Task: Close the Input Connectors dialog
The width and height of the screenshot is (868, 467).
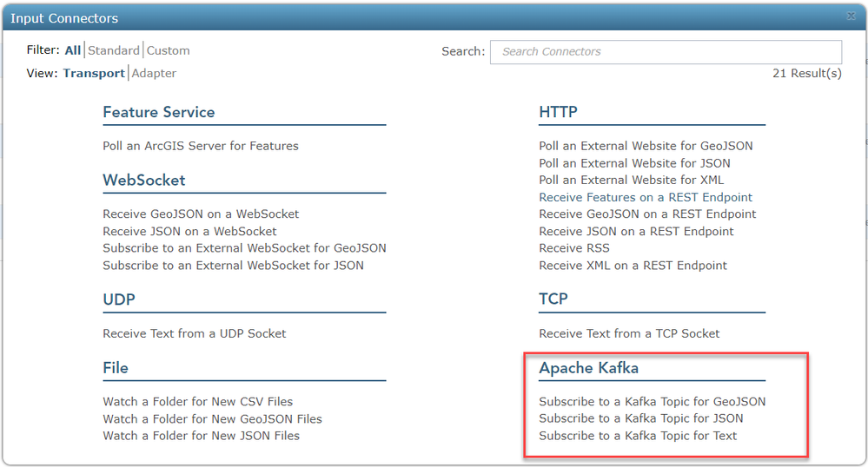Action: point(851,16)
